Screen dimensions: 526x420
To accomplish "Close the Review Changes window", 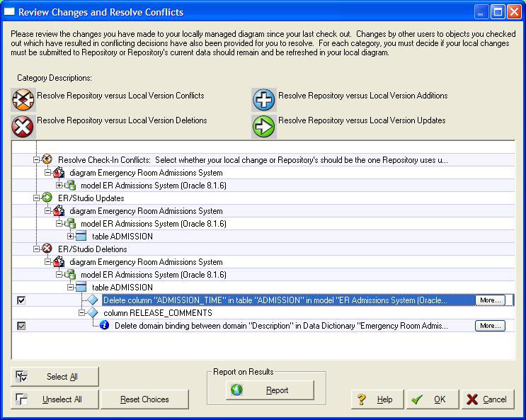I will (x=514, y=12).
